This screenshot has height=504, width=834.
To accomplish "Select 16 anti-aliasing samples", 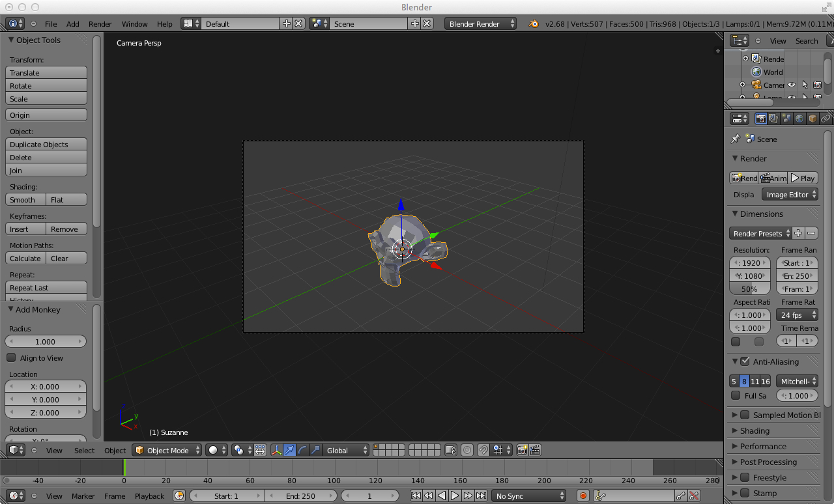I will coord(766,381).
